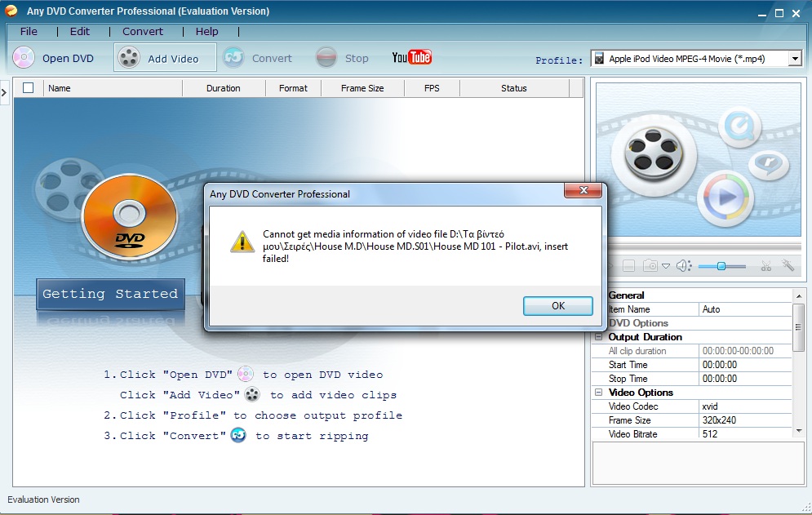This screenshot has height=515, width=812.
Task: Click the QuickTime bubble in preview artwork
Action: (740, 126)
